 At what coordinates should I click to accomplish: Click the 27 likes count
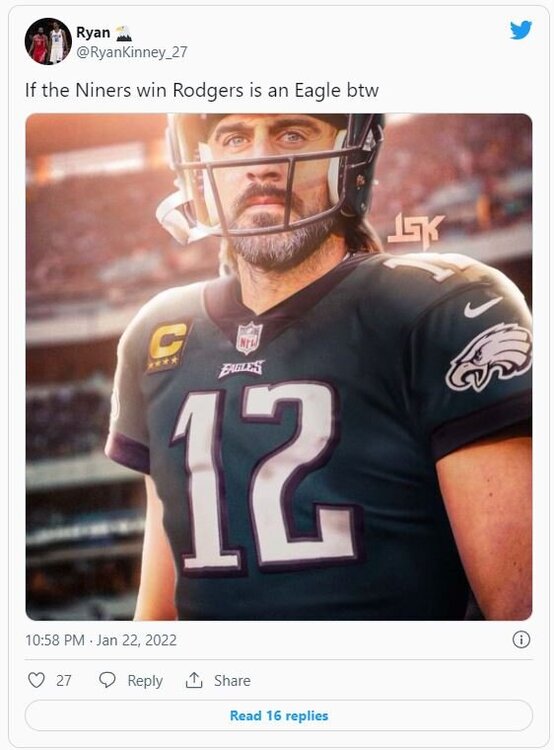tap(63, 680)
